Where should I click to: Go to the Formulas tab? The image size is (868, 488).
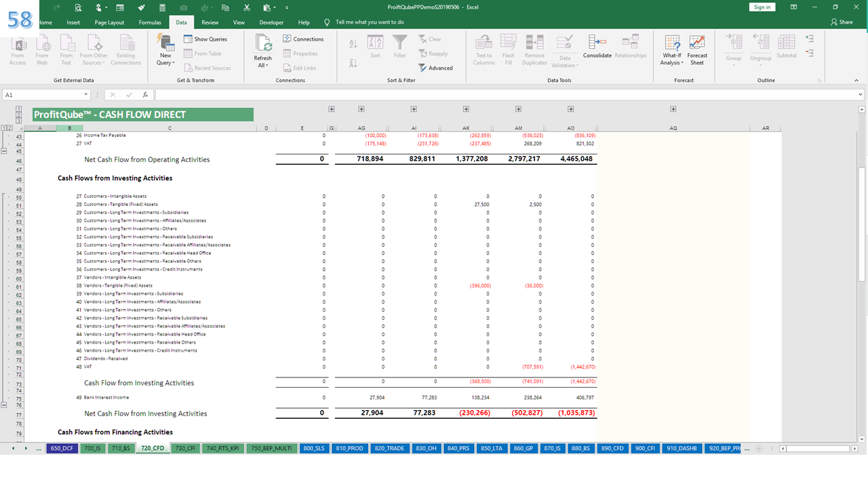(150, 22)
